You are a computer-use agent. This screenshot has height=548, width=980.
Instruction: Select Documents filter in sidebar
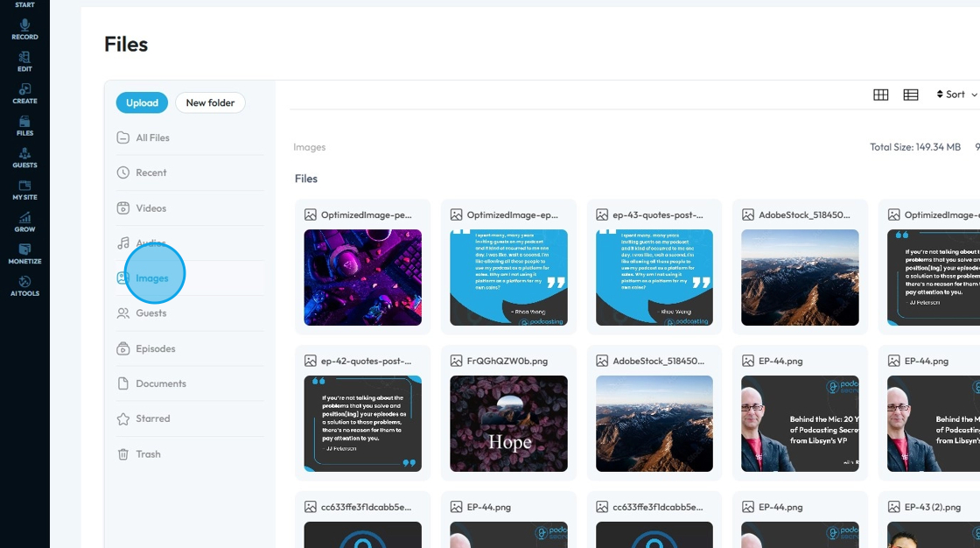point(190,383)
